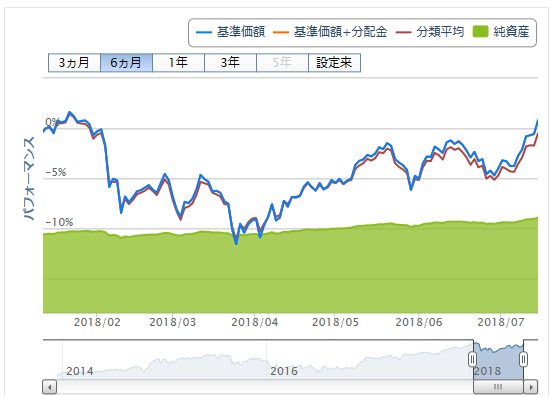553x396 pixels.
Task: Click the 2018/07 x-axis label
Action: (x=501, y=322)
